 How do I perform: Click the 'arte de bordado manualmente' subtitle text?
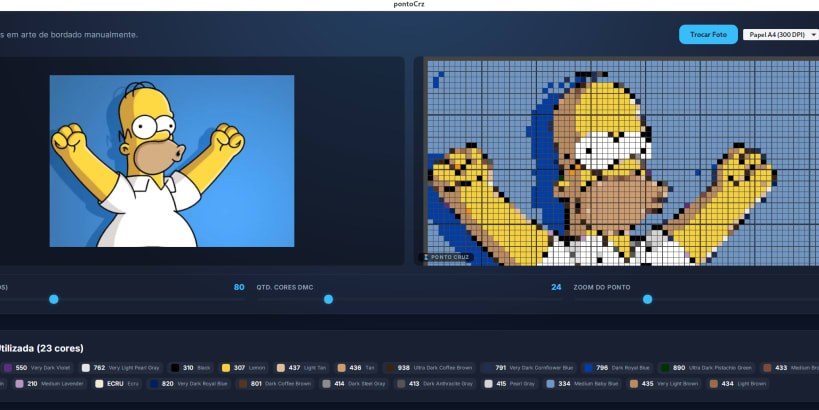79,34
